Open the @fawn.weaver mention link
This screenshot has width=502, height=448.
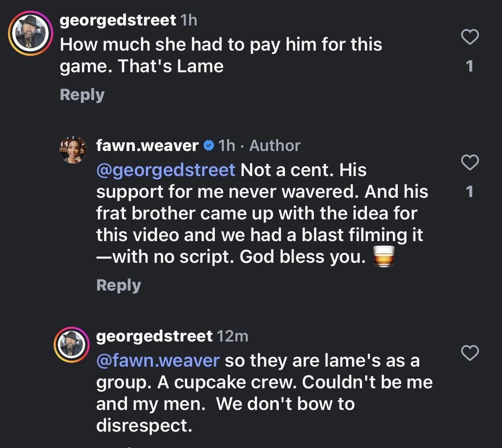[158, 361]
